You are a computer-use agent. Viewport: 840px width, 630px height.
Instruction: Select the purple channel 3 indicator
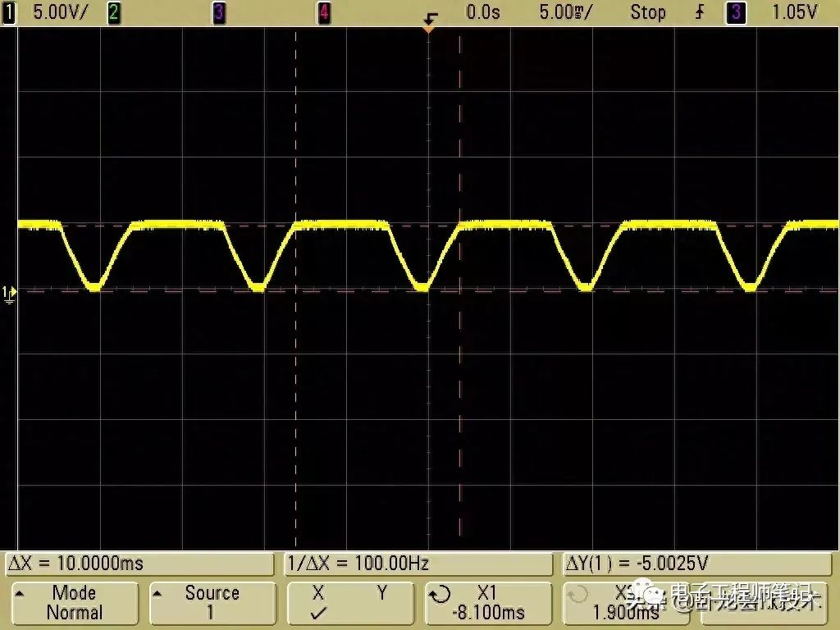(x=219, y=12)
